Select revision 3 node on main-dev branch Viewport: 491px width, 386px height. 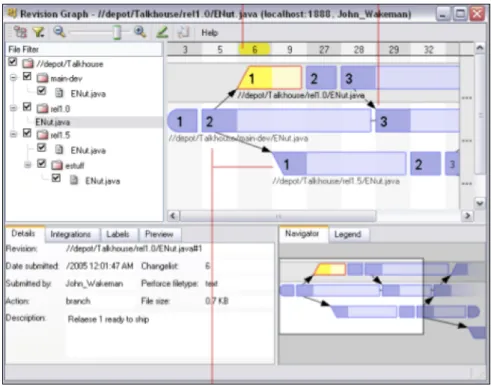point(417,121)
